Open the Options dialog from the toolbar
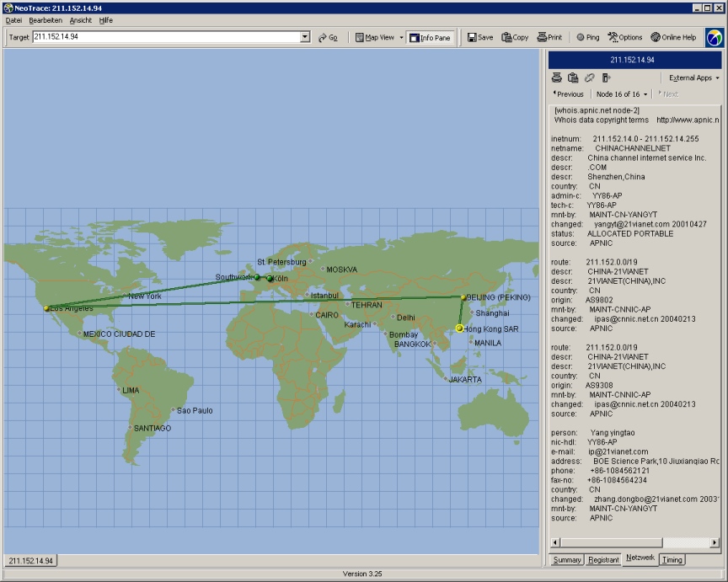This screenshot has width=728, height=582. [624, 37]
